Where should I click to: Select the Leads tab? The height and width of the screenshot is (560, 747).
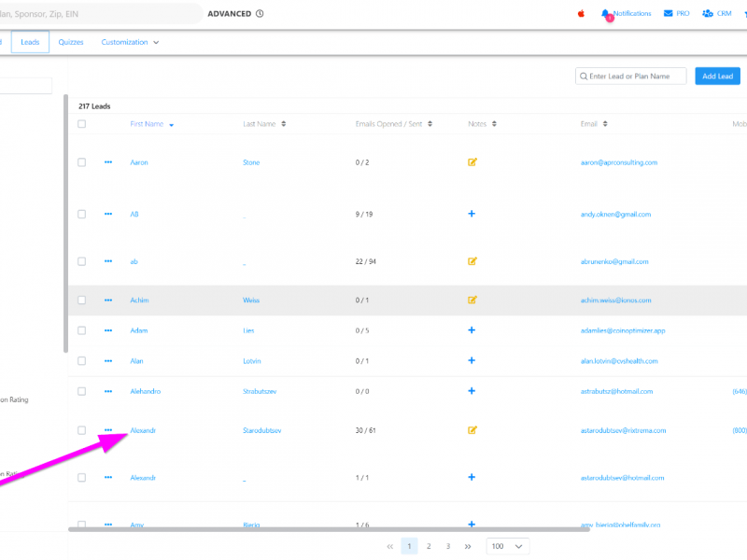point(30,43)
